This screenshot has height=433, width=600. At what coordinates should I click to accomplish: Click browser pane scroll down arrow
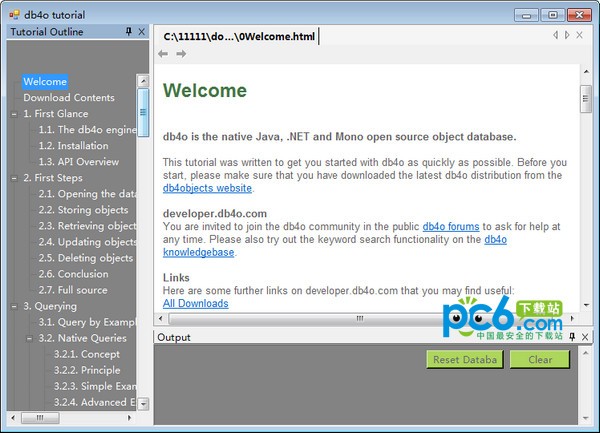(x=586, y=305)
